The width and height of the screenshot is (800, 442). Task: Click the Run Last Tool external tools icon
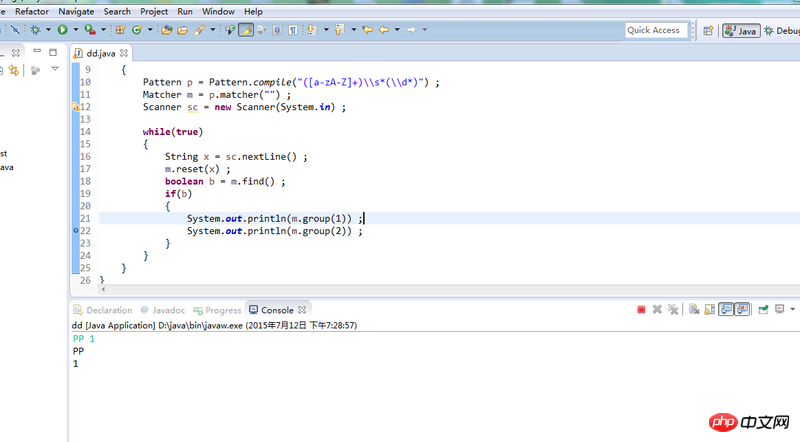[x=90, y=30]
